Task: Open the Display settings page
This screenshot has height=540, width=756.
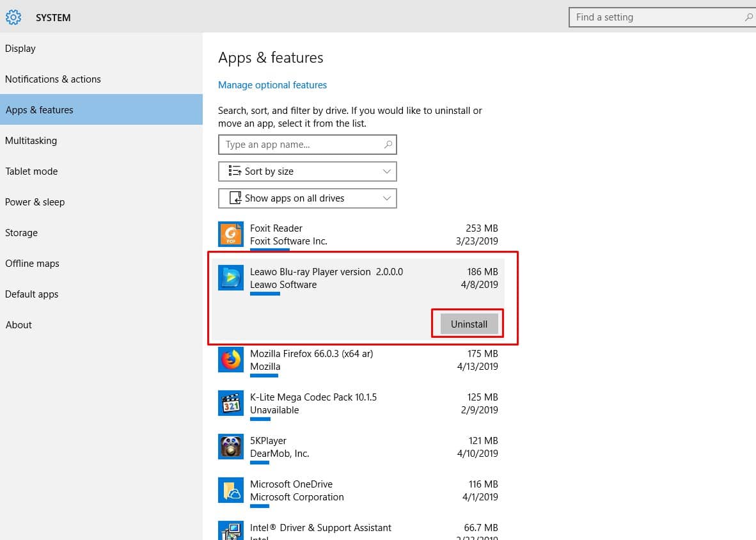Action: (20, 49)
